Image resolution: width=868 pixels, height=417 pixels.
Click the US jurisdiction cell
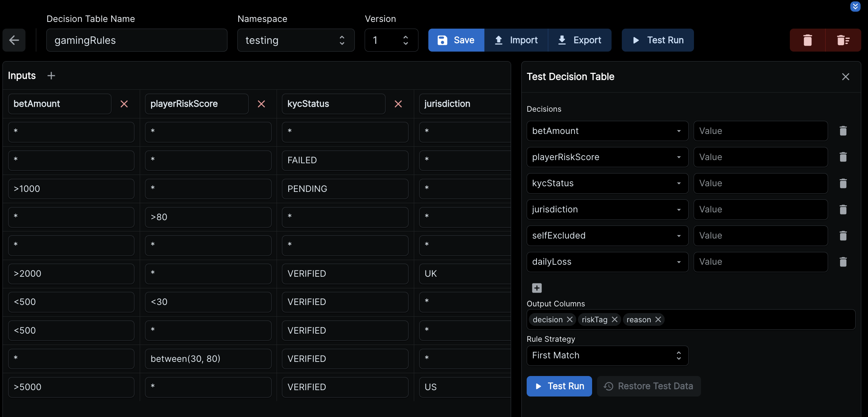point(465,387)
